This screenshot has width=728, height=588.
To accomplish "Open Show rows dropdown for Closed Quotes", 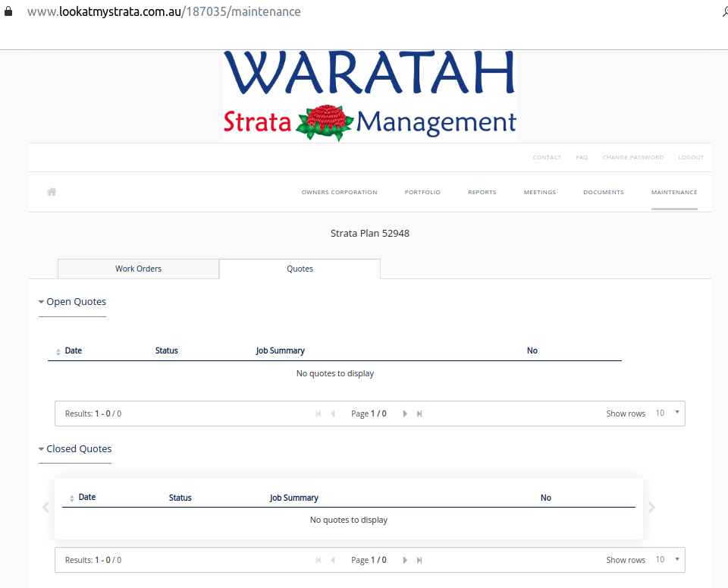I will (x=667, y=559).
